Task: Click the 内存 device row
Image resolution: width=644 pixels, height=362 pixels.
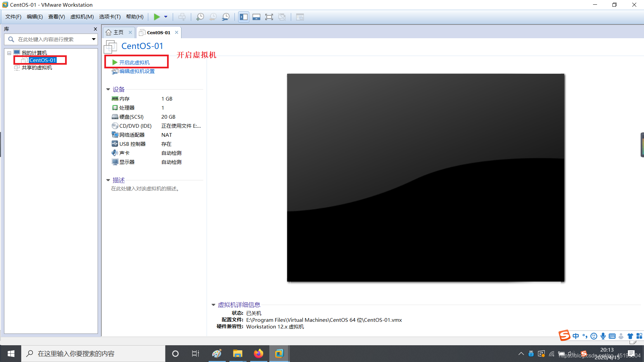Action: (157, 99)
